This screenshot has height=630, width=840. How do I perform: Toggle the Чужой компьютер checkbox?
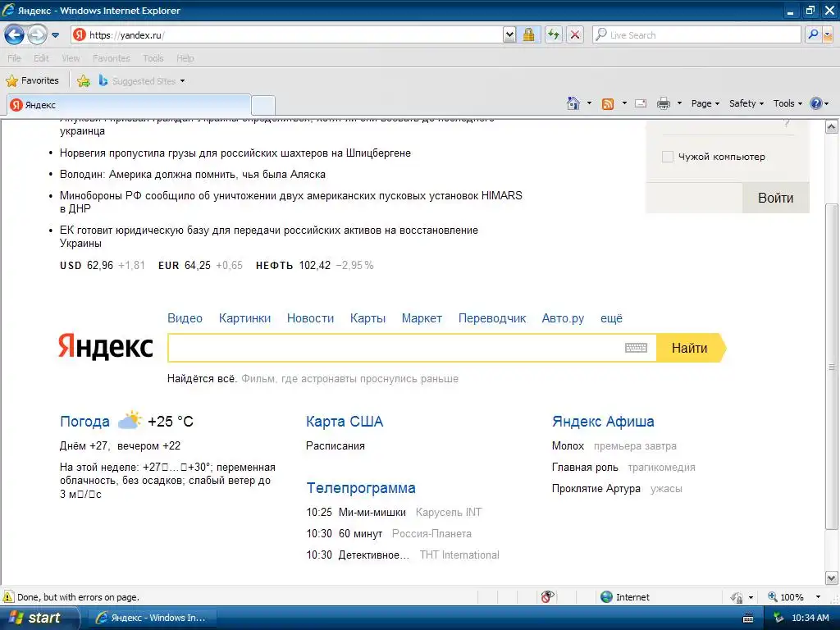point(668,157)
